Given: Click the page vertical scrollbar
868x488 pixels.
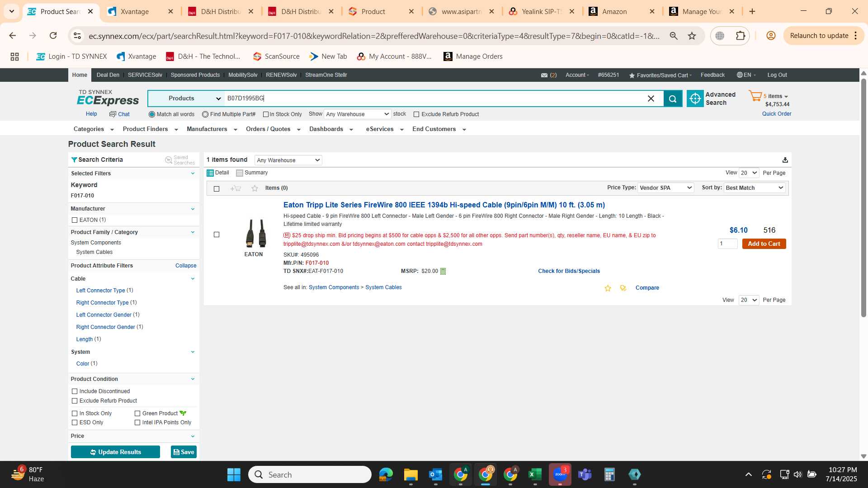Looking at the screenshot, I should coord(863,197).
